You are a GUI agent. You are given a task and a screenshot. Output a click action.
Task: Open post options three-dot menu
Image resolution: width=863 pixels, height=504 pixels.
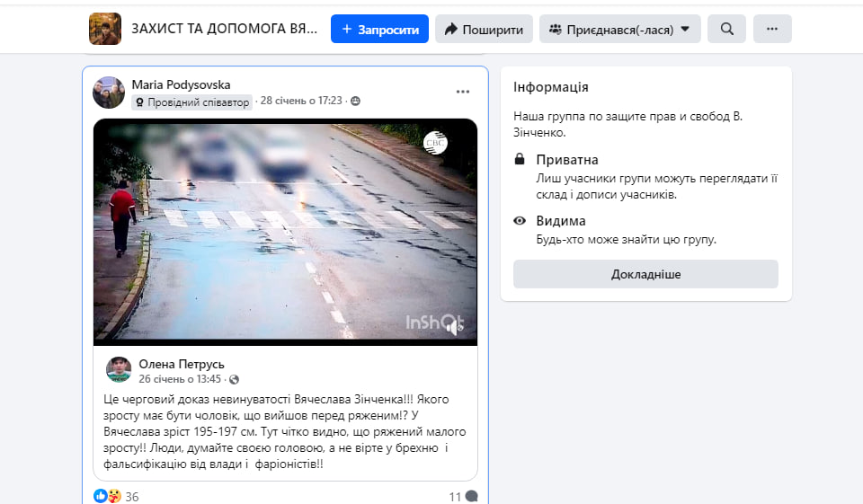click(462, 92)
